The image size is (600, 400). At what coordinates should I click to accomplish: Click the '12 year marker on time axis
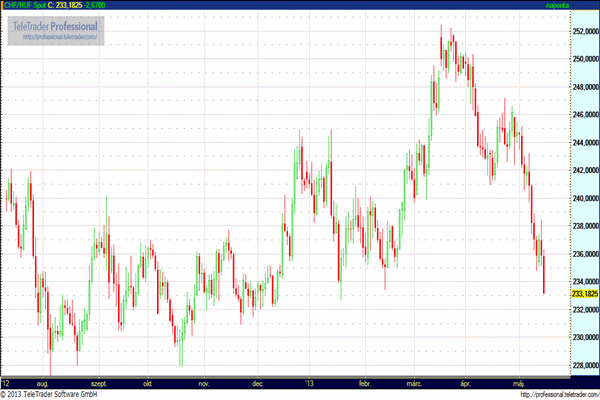(x=6, y=382)
